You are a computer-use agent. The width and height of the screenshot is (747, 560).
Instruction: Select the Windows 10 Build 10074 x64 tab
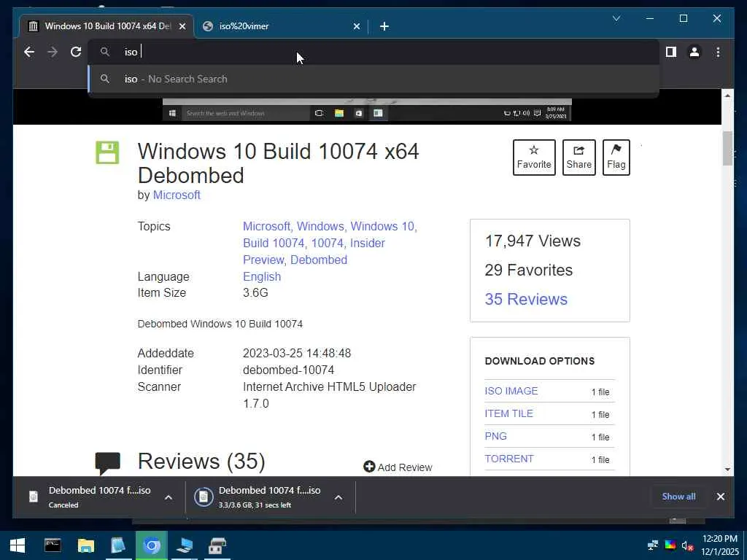(x=106, y=26)
